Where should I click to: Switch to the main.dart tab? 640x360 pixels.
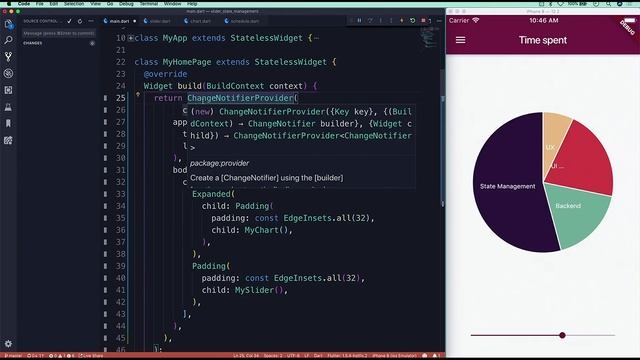[x=119, y=21]
